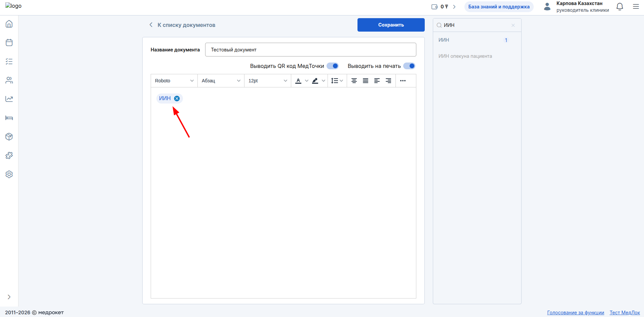The width and height of the screenshot is (644, 317).
Task: Toggle the QR код МедТочки switch
Action: [x=333, y=66]
